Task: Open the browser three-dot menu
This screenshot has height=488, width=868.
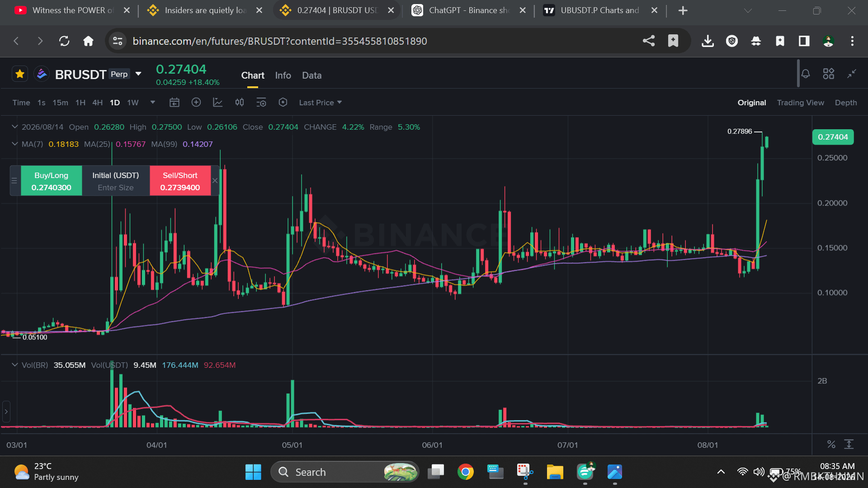Action: (852, 41)
